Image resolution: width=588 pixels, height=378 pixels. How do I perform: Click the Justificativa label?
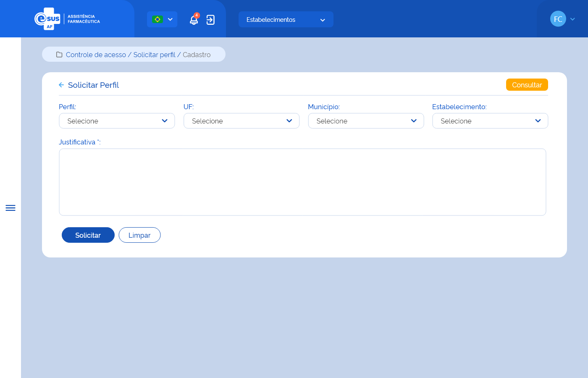point(80,142)
